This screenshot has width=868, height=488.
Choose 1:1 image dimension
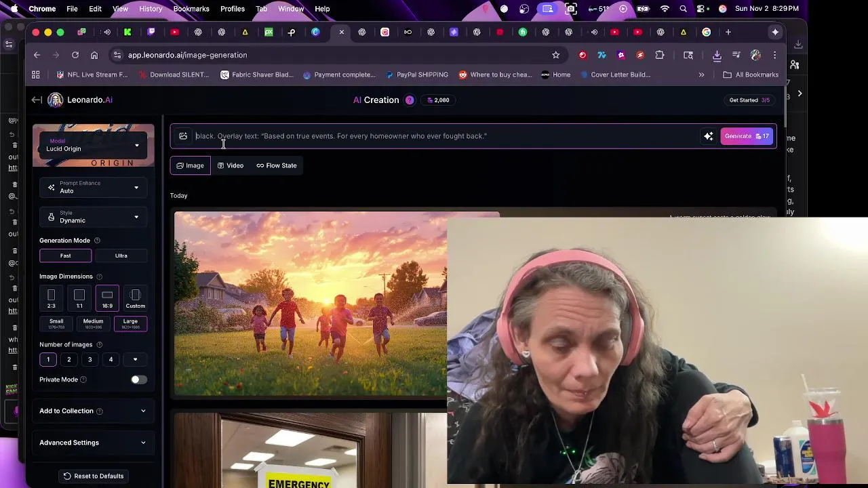coord(79,298)
